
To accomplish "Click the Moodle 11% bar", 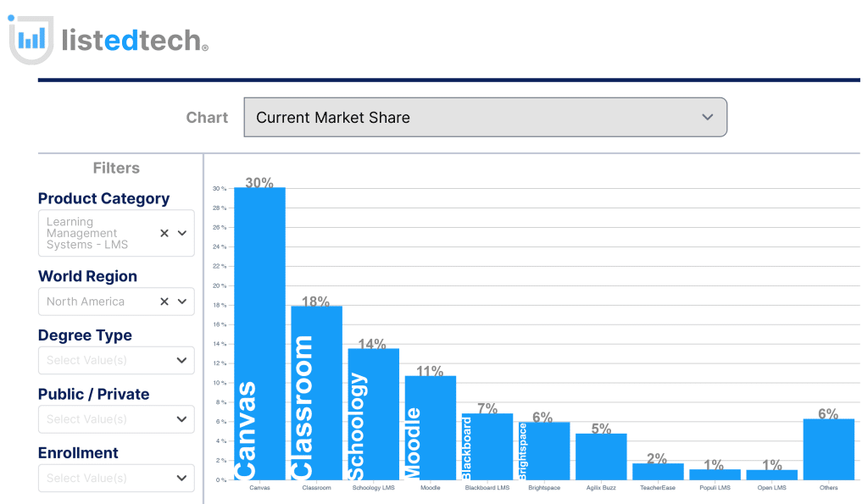I will [431, 428].
